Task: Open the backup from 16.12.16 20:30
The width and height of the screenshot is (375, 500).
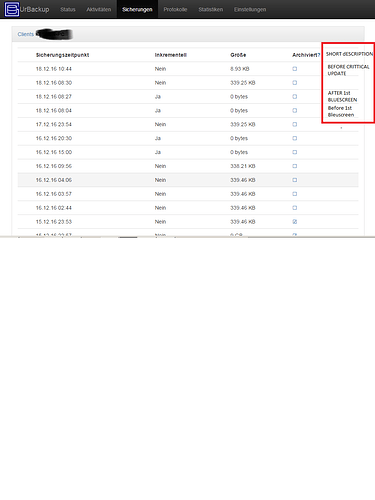Action: [x=54, y=138]
